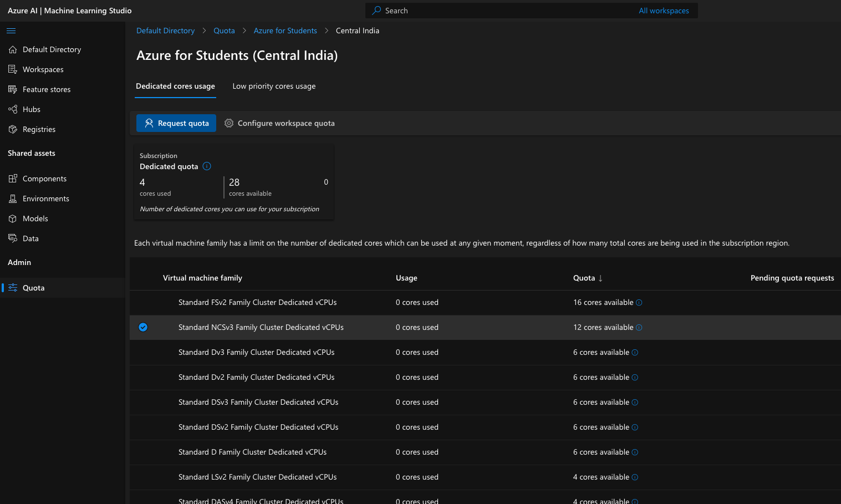Viewport: 841px width, 504px height.
Task: Click the Central India breadcrumb text
Action: [358, 30]
